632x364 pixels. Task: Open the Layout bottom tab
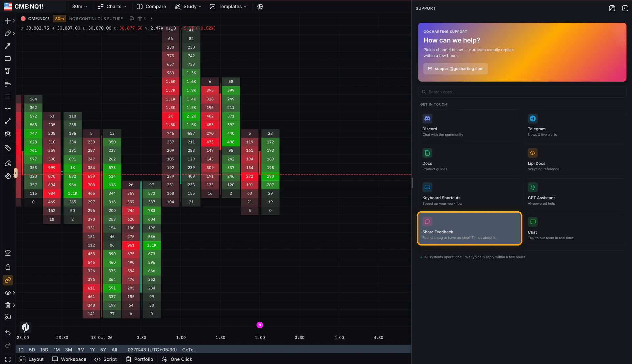pyautogui.click(x=31, y=359)
